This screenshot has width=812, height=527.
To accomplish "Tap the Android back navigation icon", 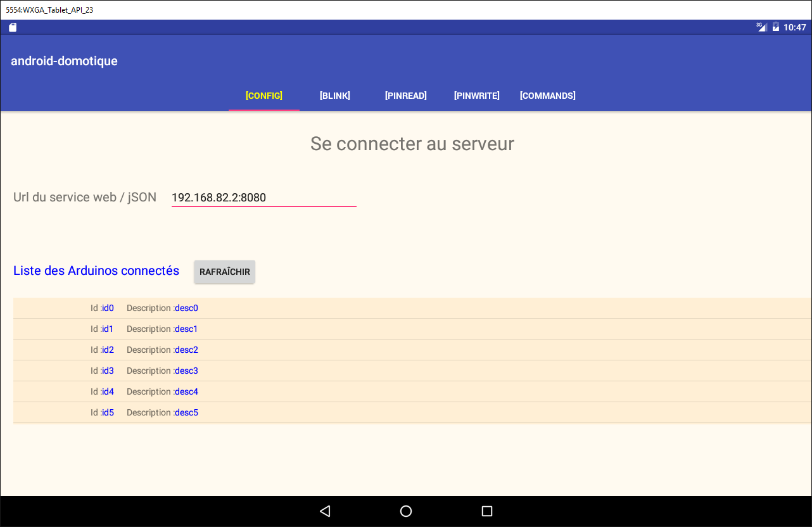I will pos(325,511).
